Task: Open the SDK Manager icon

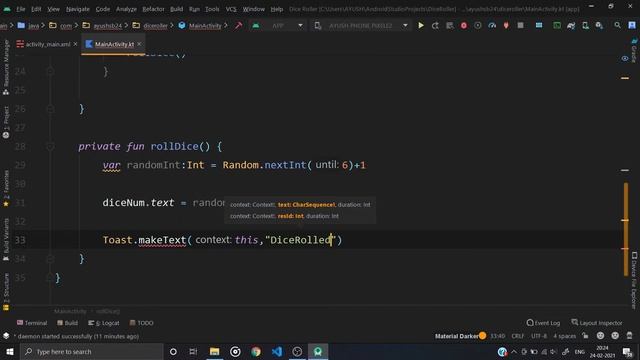Action: click(x=599, y=25)
